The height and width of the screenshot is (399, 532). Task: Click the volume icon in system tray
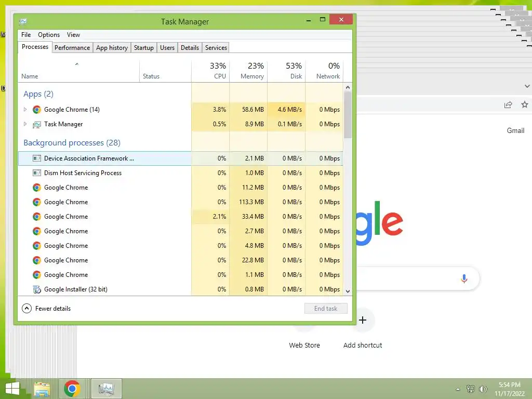click(483, 389)
